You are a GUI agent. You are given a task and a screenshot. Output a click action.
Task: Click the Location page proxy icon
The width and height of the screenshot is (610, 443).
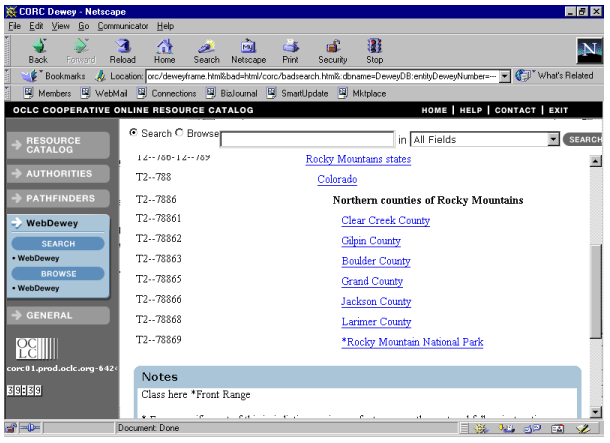100,76
